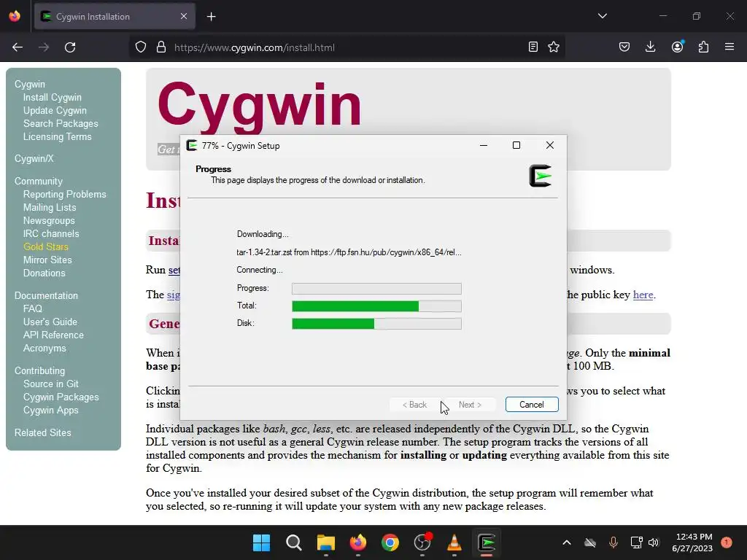
Task: Click the Total progress bar
Action: point(376,306)
